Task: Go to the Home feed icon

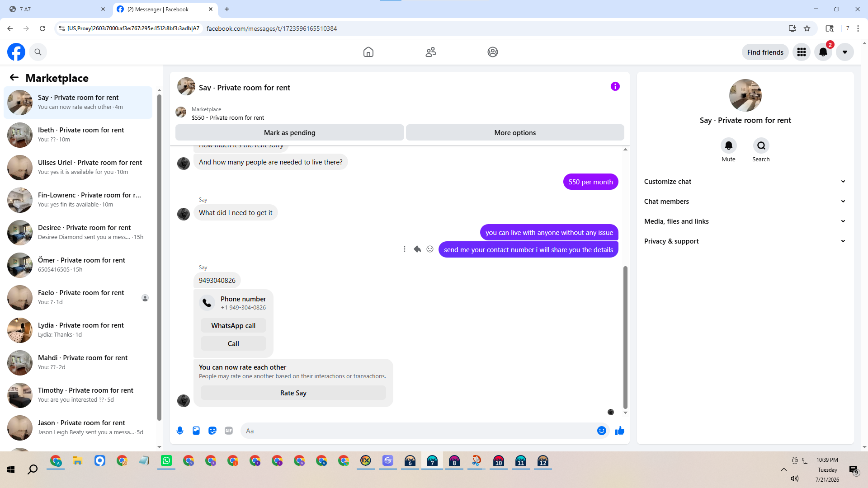Action: pyautogui.click(x=368, y=52)
